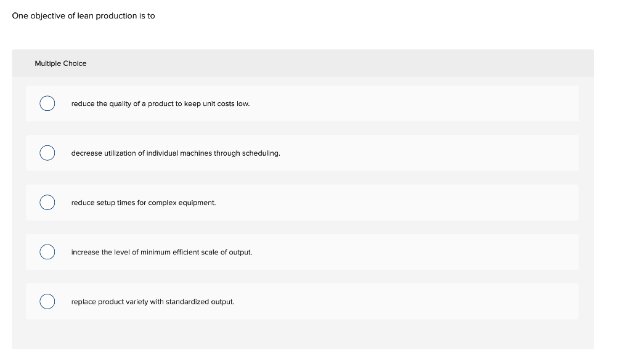Image resolution: width=631 pixels, height=364 pixels.
Task: Select radio button for reduce quality option
Action: (x=47, y=103)
